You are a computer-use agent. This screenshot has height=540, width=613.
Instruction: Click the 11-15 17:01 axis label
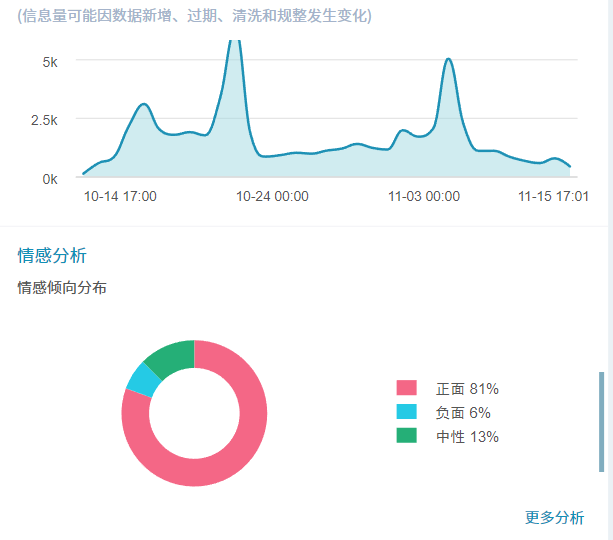(553, 196)
